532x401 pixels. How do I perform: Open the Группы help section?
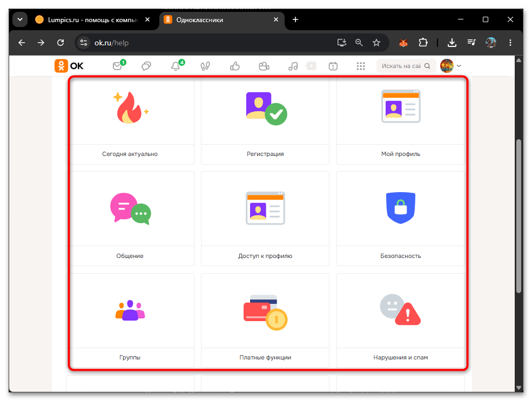click(x=130, y=321)
